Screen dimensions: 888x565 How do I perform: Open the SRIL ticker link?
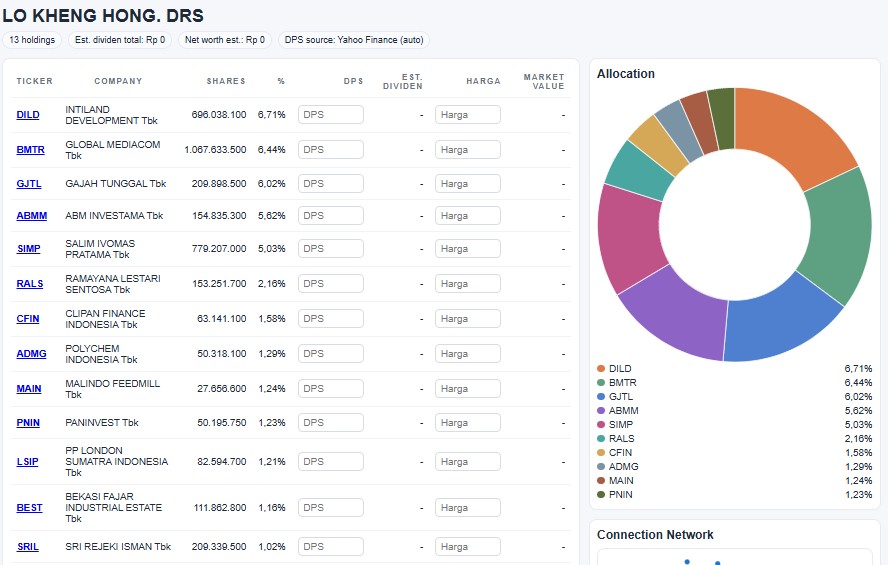pos(28,547)
